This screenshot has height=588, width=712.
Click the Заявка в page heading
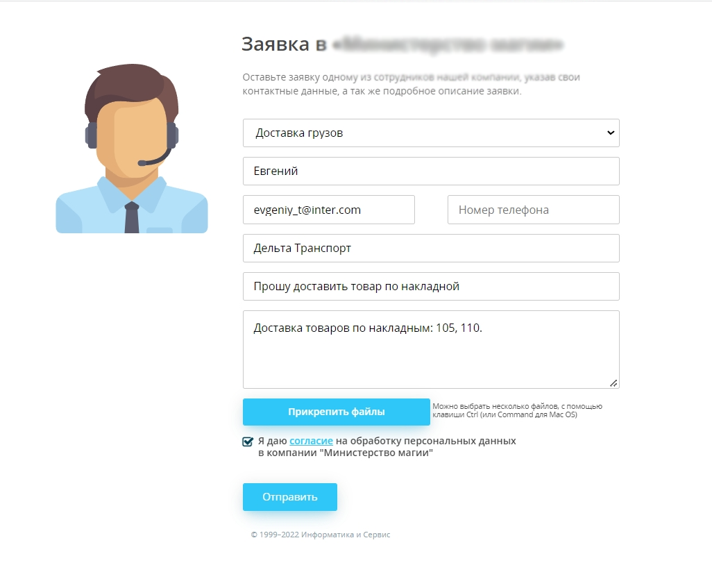tap(402, 44)
